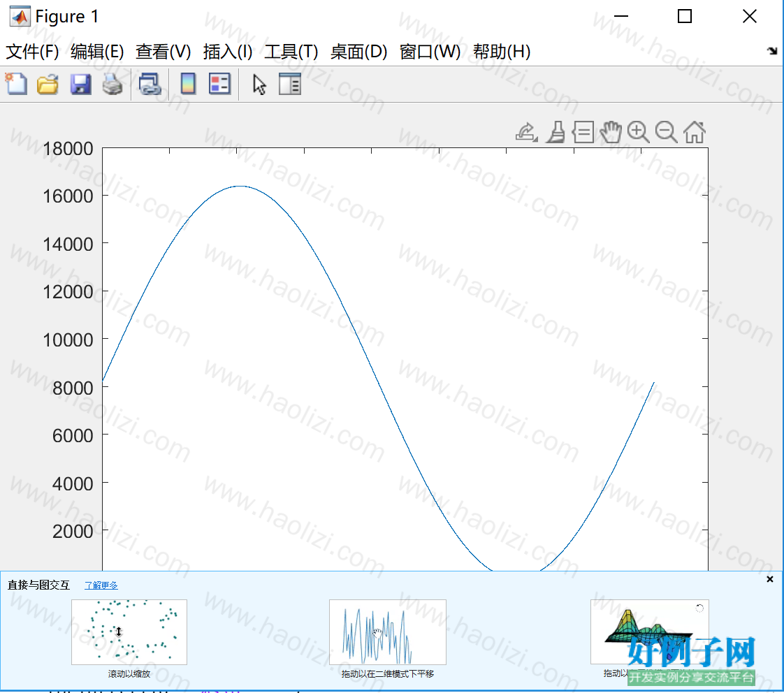Select the pan hand tool
This screenshot has width=784, height=693.
611,133
